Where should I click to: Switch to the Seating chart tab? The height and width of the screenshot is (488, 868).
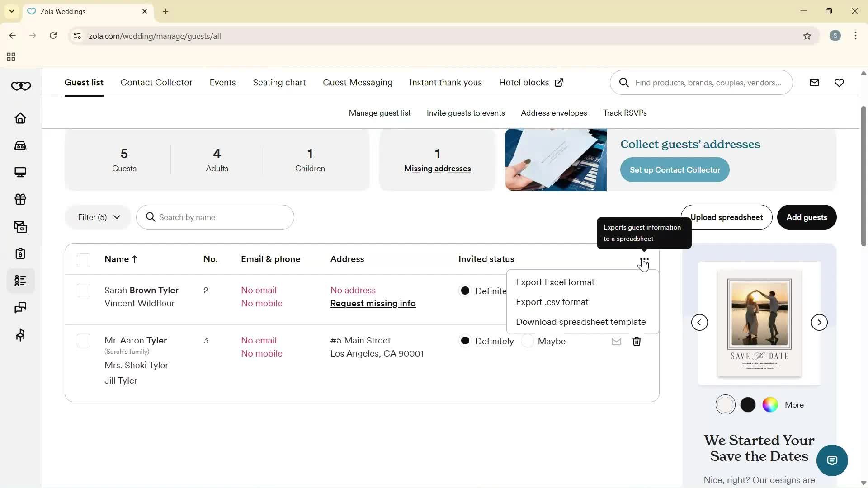[x=279, y=82]
